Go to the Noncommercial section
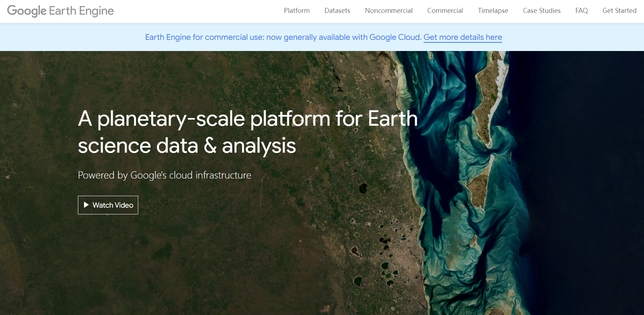Viewport: 644px width, 315px height. (x=389, y=11)
